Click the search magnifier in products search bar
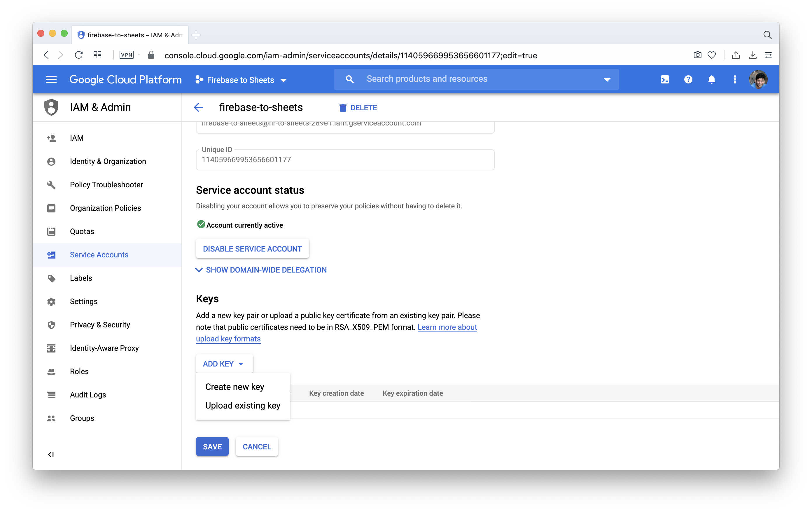Viewport: 812px width, 513px height. coord(350,79)
